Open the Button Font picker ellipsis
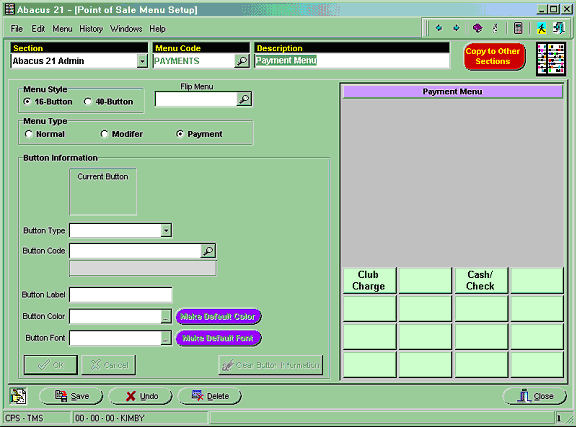 point(166,338)
